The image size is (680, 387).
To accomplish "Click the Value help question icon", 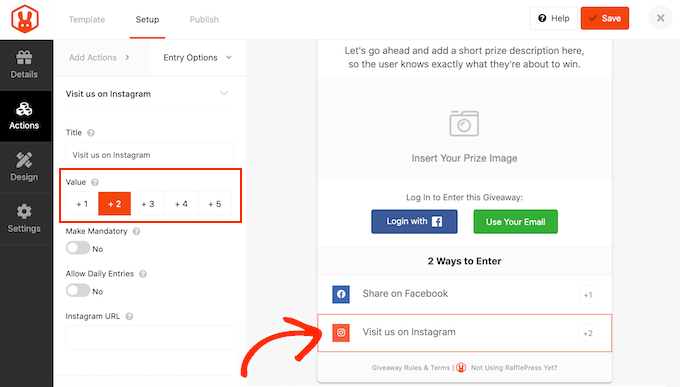I will (95, 182).
